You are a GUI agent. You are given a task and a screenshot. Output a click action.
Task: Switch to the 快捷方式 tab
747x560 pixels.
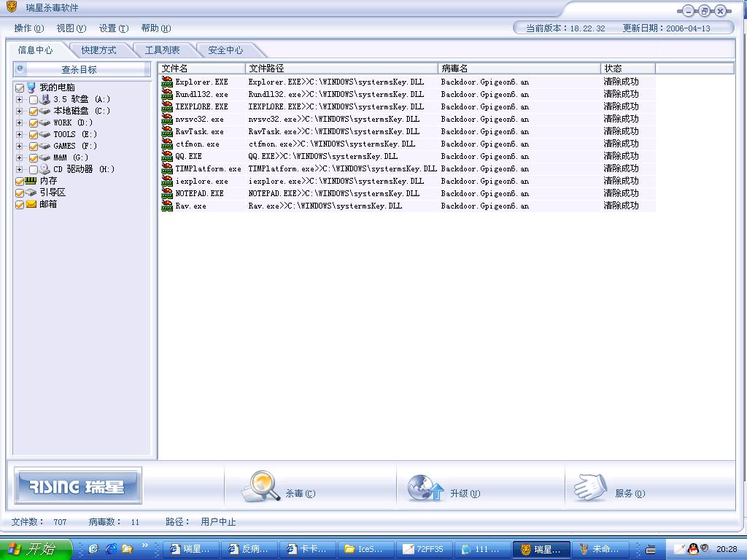tap(98, 50)
